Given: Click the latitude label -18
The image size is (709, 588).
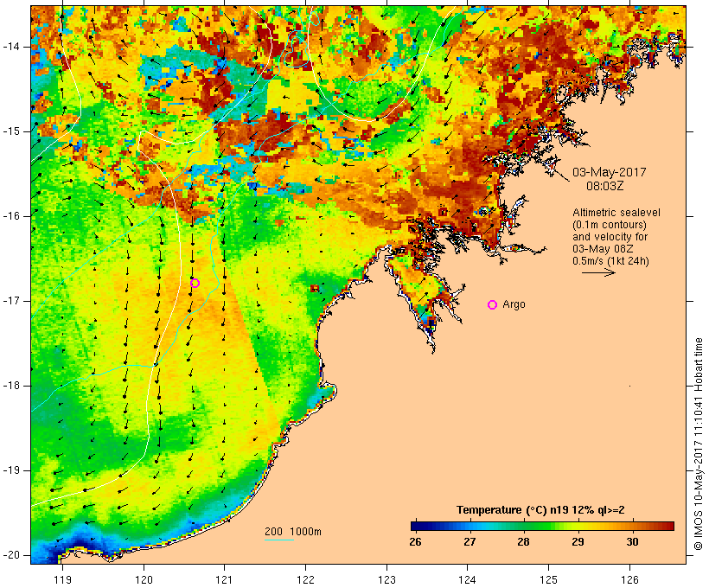Looking at the screenshot, I should tap(10, 386).
